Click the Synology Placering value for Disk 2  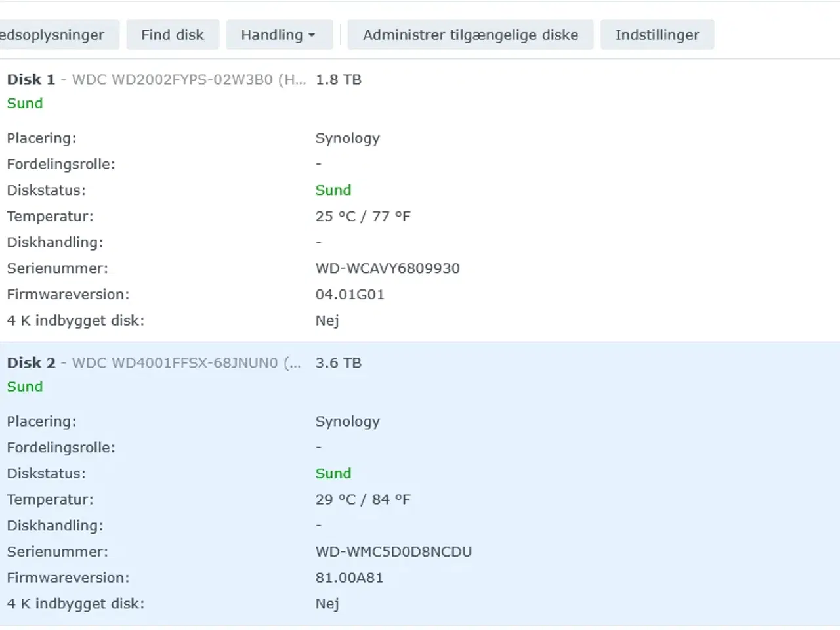tap(348, 421)
